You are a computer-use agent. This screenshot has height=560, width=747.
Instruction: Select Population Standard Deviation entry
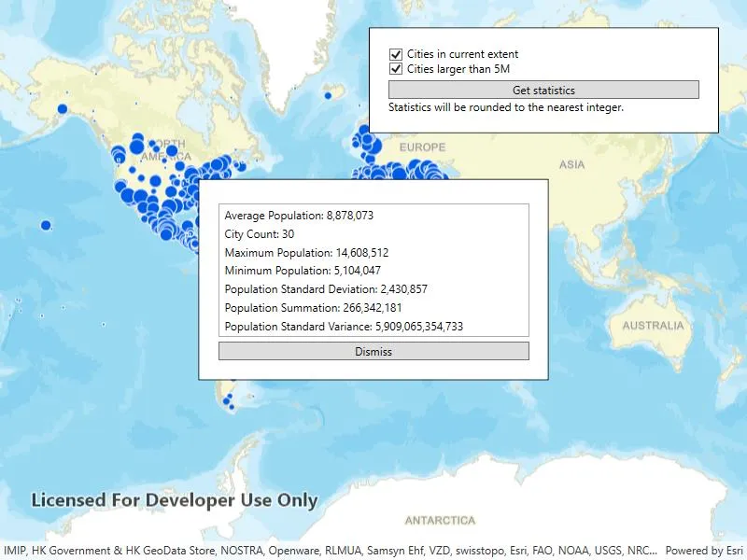(x=373, y=289)
